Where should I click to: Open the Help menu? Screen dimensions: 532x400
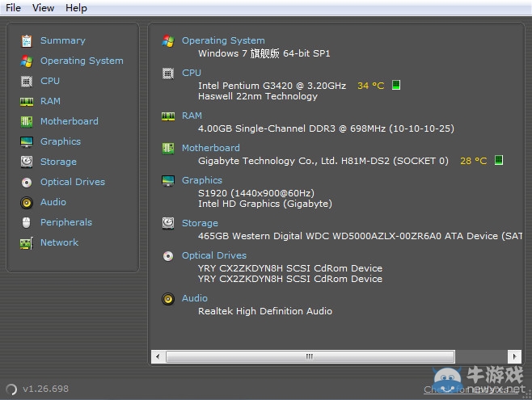point(76,7)
